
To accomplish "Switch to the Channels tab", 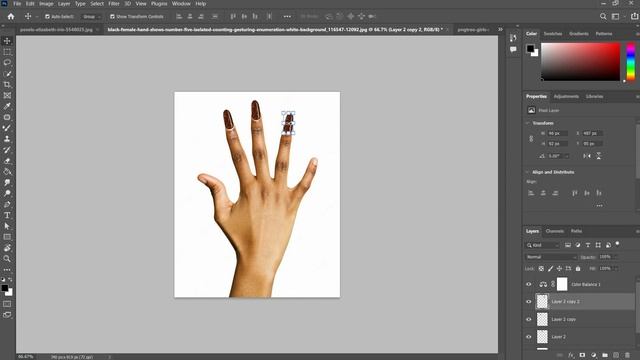I will click(x=555, y=231).
